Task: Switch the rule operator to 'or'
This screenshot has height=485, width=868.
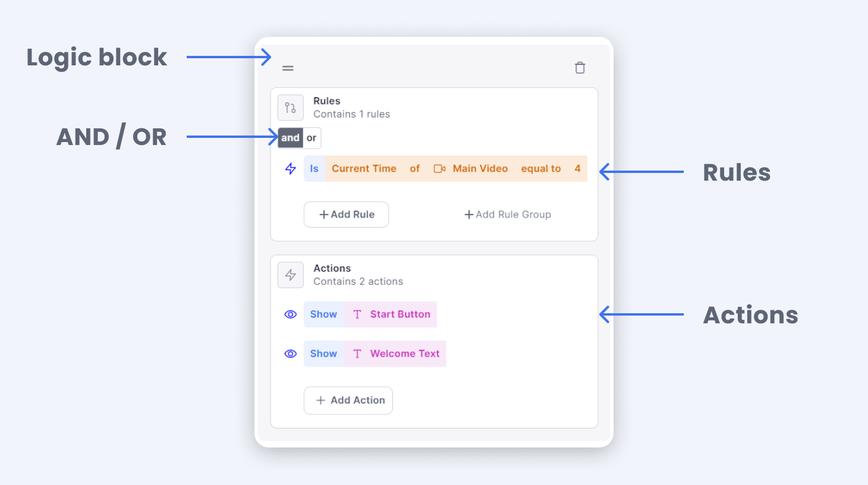Action: pos(312,138)
